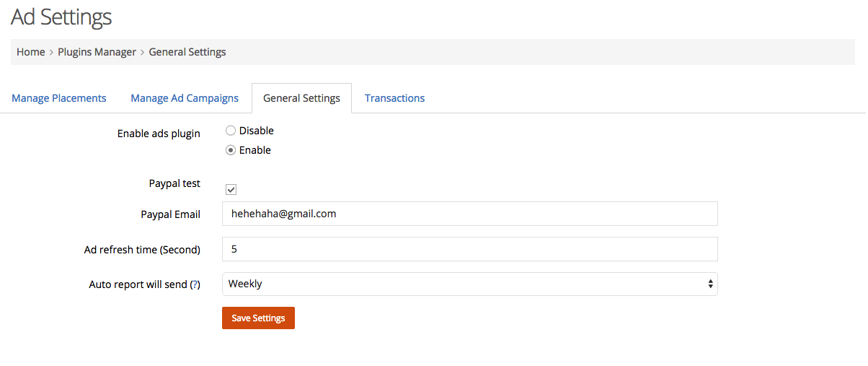This screenshot has width=868, height=366.
Task: Navigate to Home in breadcrumb
Action: (31, 52)
